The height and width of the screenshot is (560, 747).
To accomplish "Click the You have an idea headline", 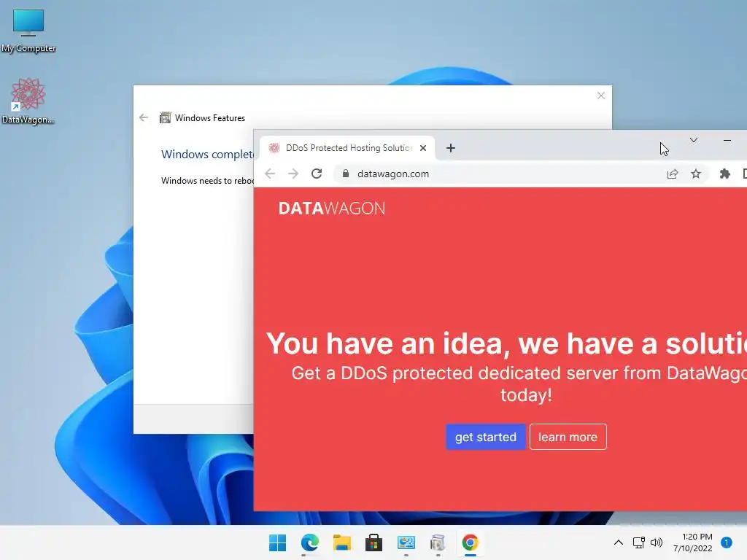I will click(506, 343).
